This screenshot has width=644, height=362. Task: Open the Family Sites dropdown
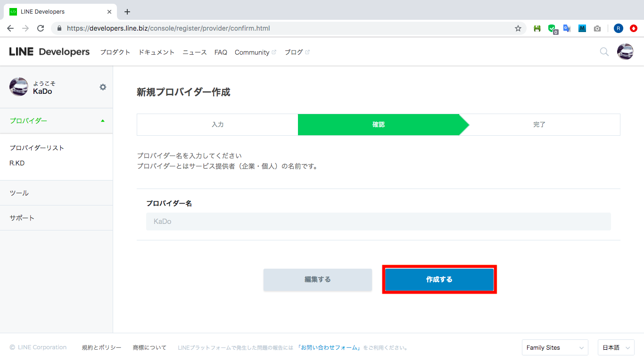click(555, 347)
